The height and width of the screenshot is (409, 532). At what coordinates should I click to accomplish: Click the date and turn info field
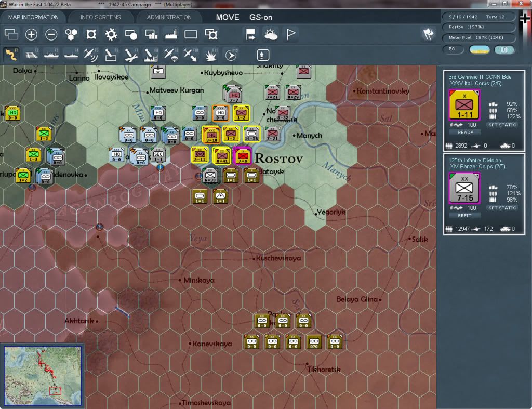478,17
